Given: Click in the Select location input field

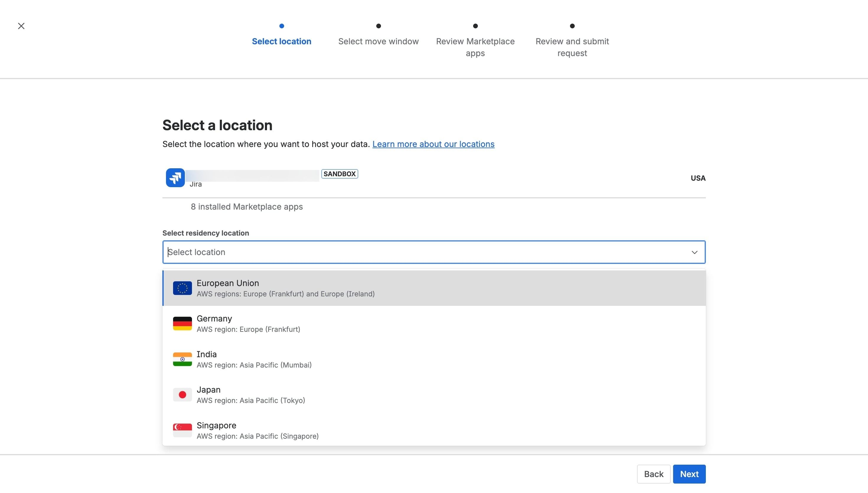Looking at the screenshot, I should pos(427,252).
